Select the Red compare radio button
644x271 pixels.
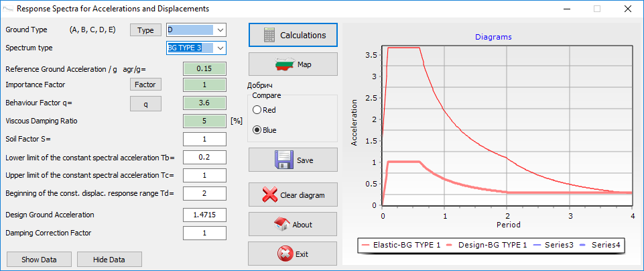coord(256,110)
